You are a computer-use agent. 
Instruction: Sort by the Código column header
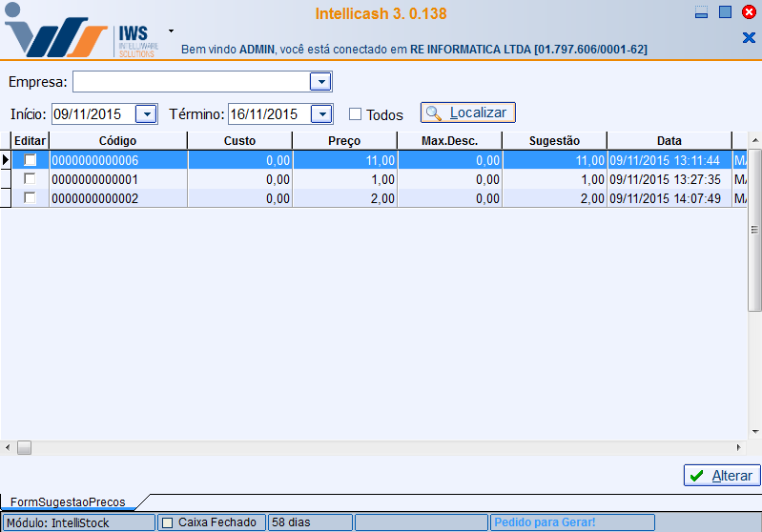tap(118, 141)
